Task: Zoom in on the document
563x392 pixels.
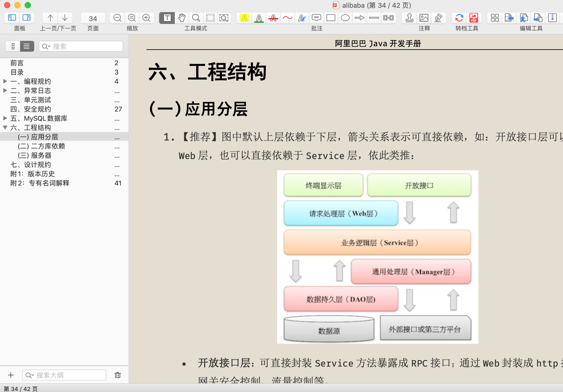Action: [x=146, y=18]
